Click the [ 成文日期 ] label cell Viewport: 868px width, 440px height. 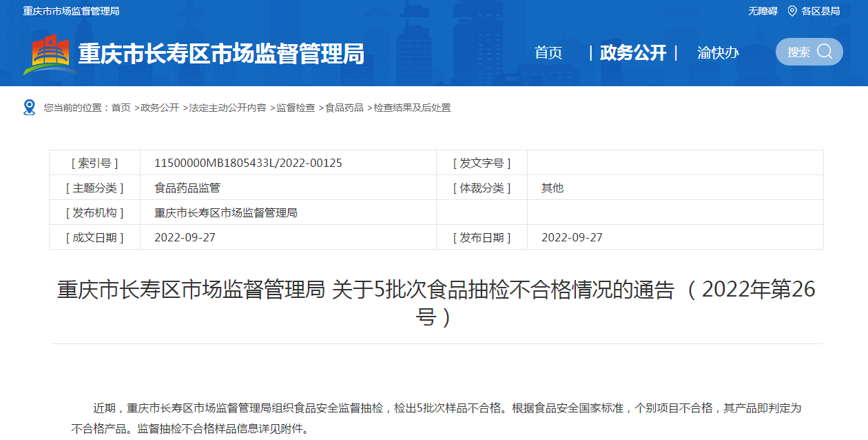point(95,237)
